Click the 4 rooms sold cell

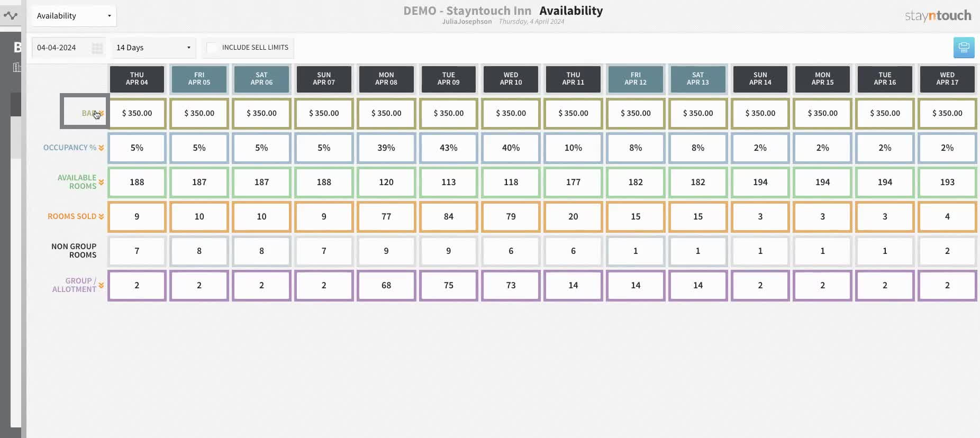[x=947, y=216]
